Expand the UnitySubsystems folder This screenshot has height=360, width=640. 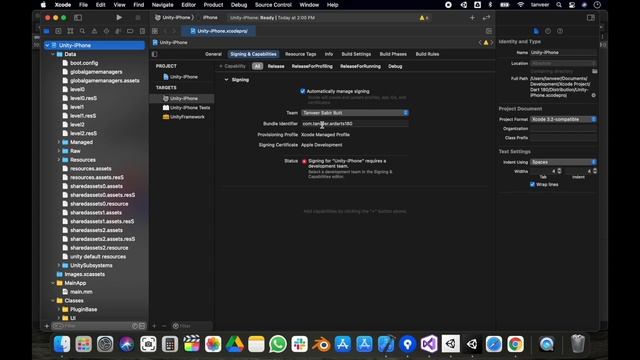58,265
